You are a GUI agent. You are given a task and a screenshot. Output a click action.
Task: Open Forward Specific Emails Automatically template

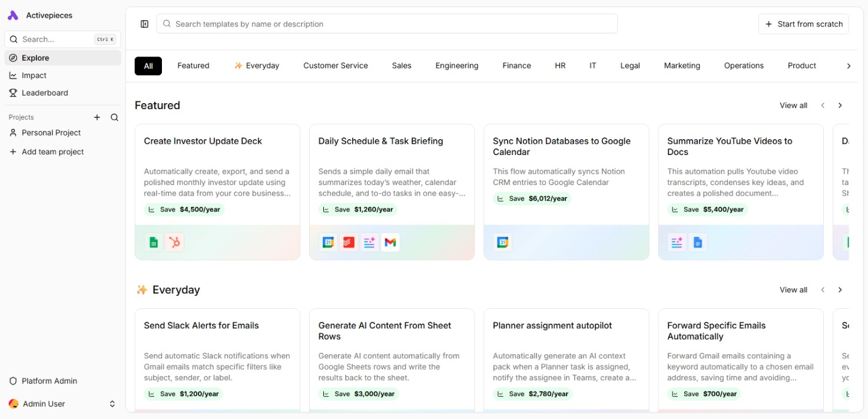pos(741,360)
